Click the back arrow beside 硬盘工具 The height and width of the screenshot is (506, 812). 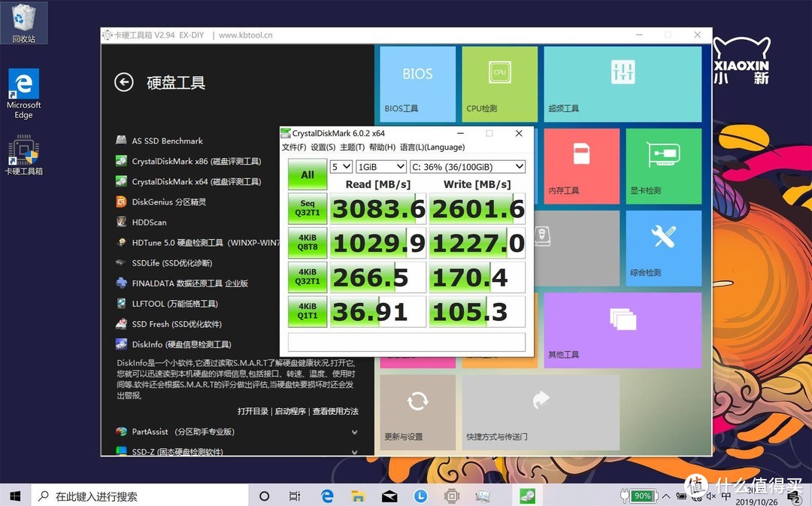(x=124, y=83)
